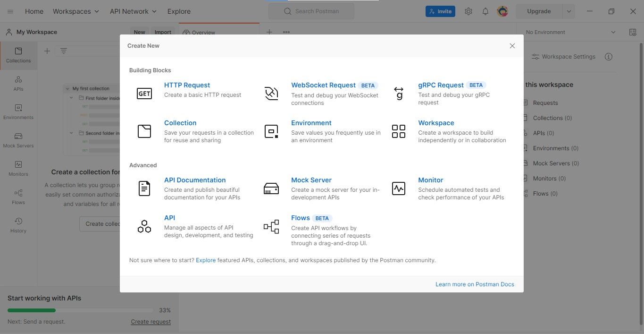Click the API Documentation page icon
This screenshot has height=334, width=644.
tap(144, 188)
